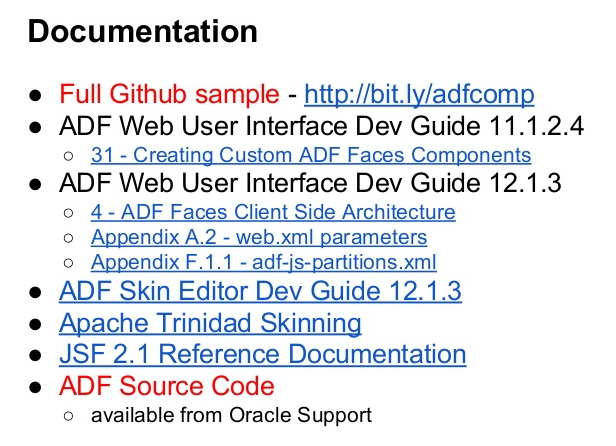616x446 pixels.
Task: Click the bullet before Full Github sample
Action: click(35, 96)
